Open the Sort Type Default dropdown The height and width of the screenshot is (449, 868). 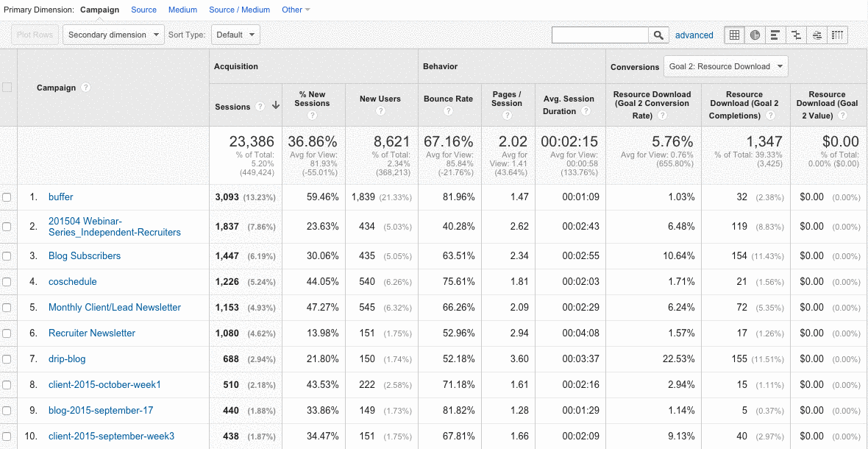click(236, 35)
